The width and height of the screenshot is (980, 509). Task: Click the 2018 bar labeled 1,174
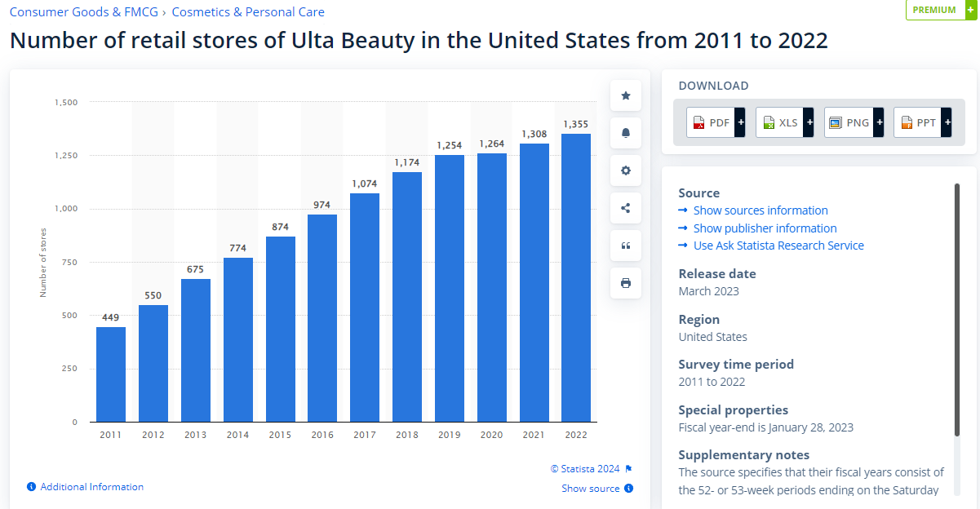[x=407, y=297]
